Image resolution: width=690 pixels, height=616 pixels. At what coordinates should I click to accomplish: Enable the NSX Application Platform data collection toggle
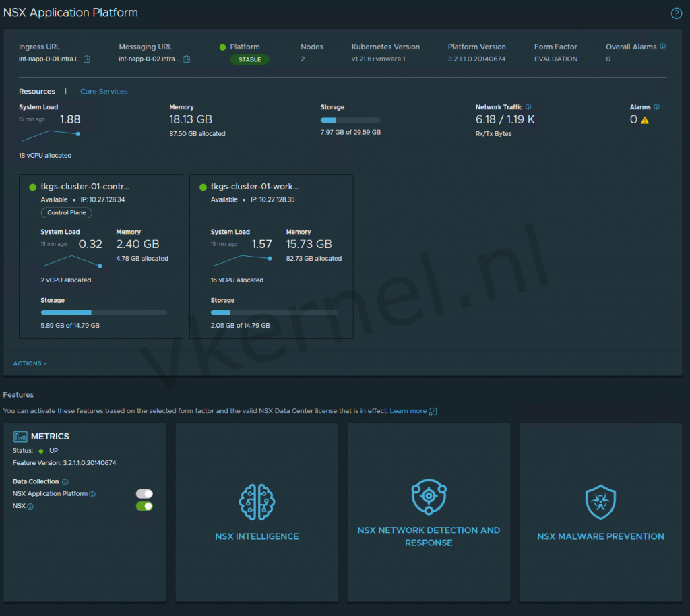pos(144,493)
